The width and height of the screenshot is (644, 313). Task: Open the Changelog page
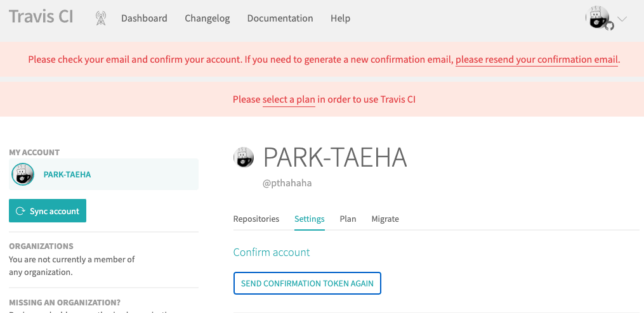tap(207, 18)
